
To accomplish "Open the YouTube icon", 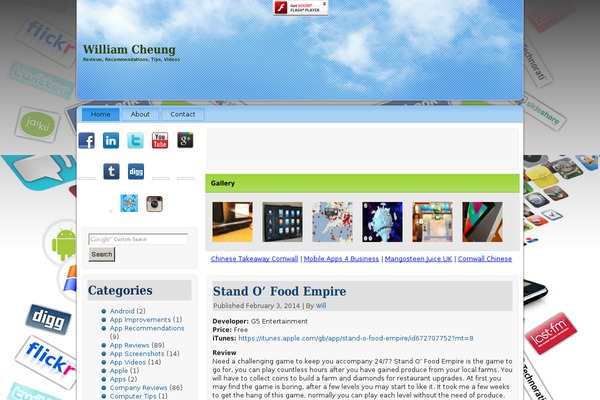I will tap(160, 140).
